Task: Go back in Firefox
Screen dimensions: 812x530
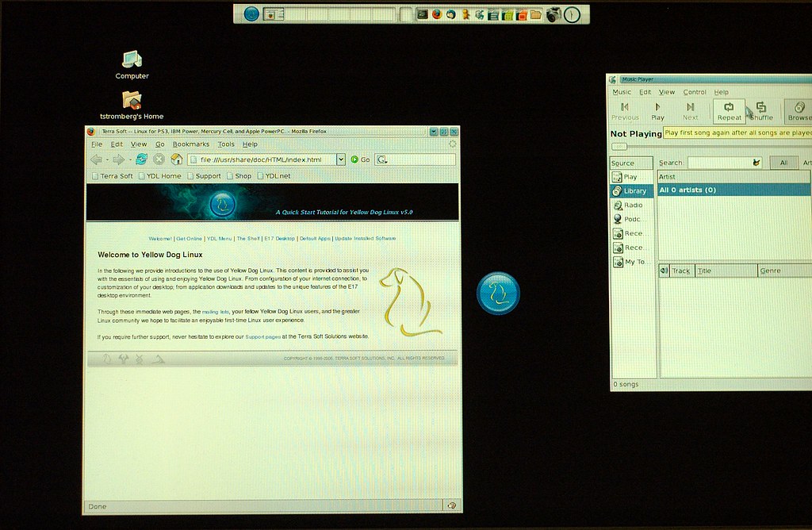Action: pyautogui.click(x=96, y=159)
